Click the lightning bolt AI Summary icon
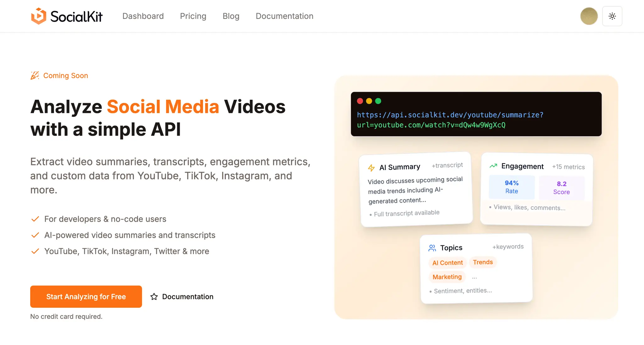Image resolution: width=644 pixels, height=345 pixels. point(371,168)
